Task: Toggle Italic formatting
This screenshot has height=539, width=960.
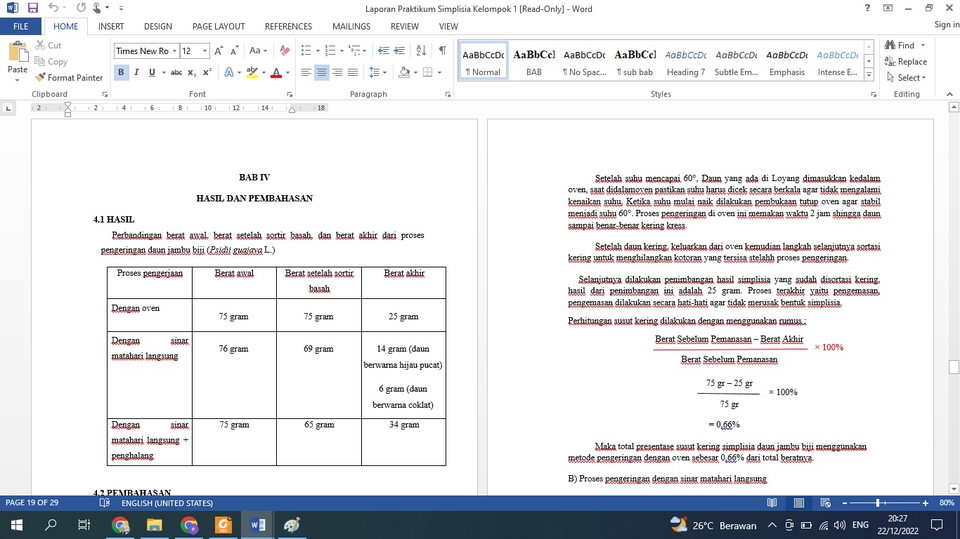Action: pos(136,72)
